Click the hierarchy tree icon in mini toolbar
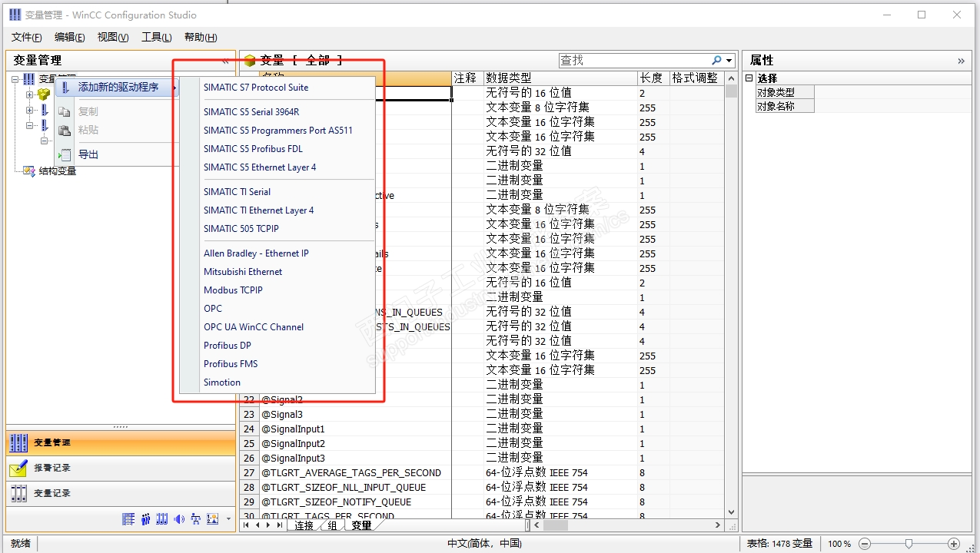Image resolution: width=980 pixels, height=553 pixels. click(196, 519)
